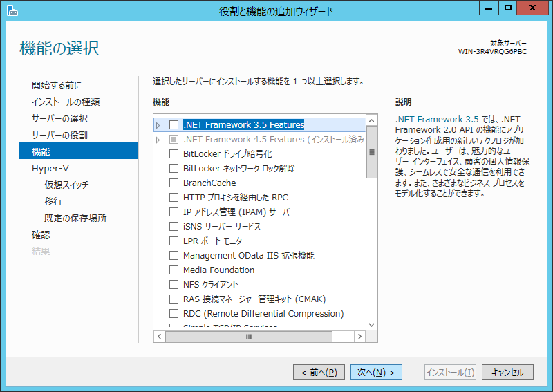Click the vertical scrollbar thumb of features list

point(371,152)
